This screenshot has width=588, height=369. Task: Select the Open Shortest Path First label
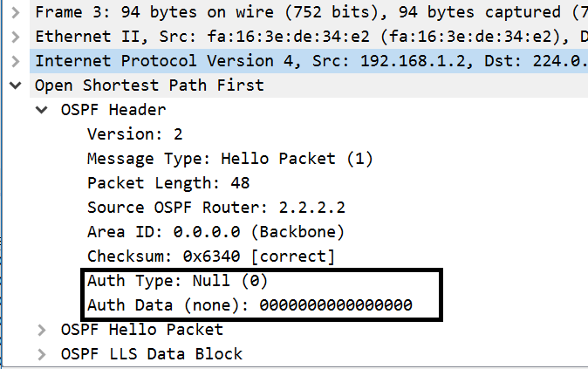149,85
